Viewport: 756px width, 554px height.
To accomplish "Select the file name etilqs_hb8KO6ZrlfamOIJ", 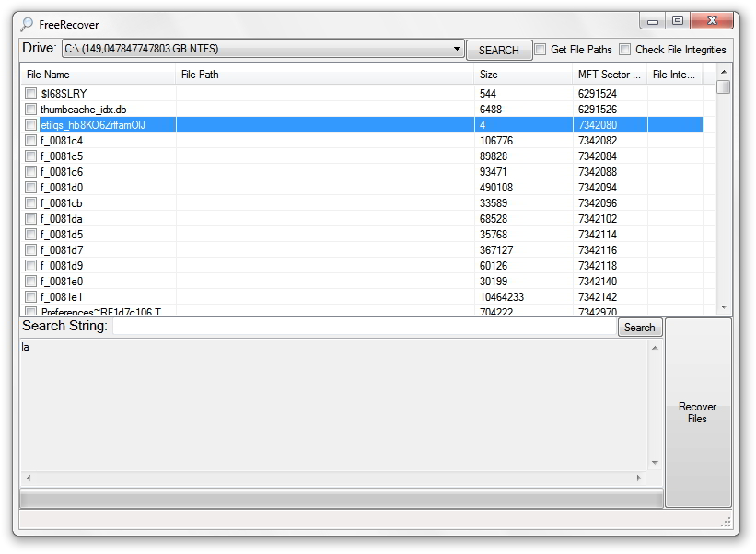I will pyautogui.click(x=93, y=125).
